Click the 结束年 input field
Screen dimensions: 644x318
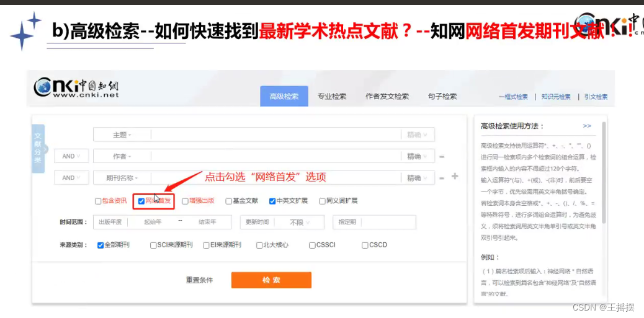point(207,223)
